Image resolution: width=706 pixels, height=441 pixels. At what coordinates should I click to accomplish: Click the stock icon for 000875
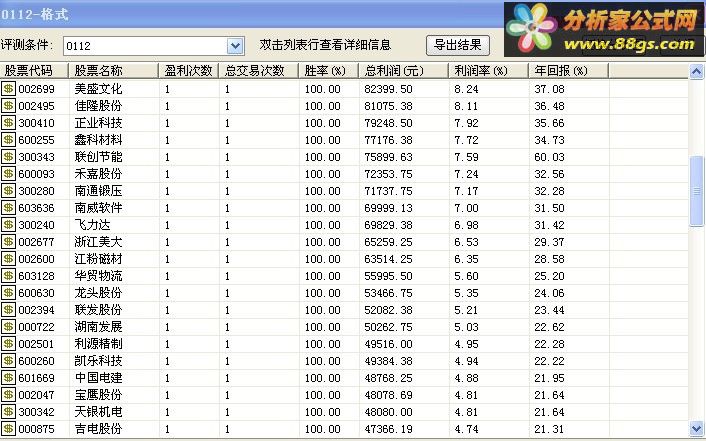pyautogui.click(x=8, y=429)
